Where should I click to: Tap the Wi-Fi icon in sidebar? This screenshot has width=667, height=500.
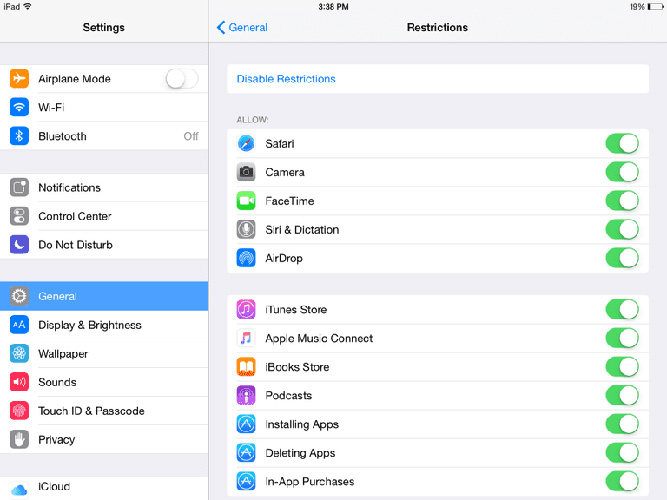pyautogui.click(x=19, y=107)
